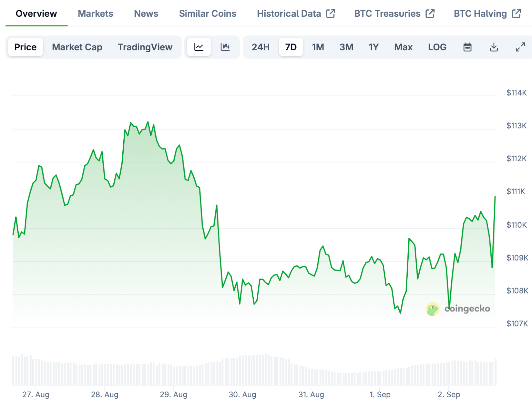Click the download chart icon
532x403 pixels.
tap(494, 47)
